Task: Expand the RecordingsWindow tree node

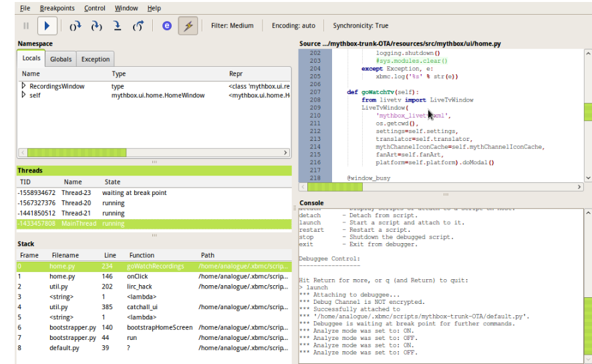Action: [24, 86]
